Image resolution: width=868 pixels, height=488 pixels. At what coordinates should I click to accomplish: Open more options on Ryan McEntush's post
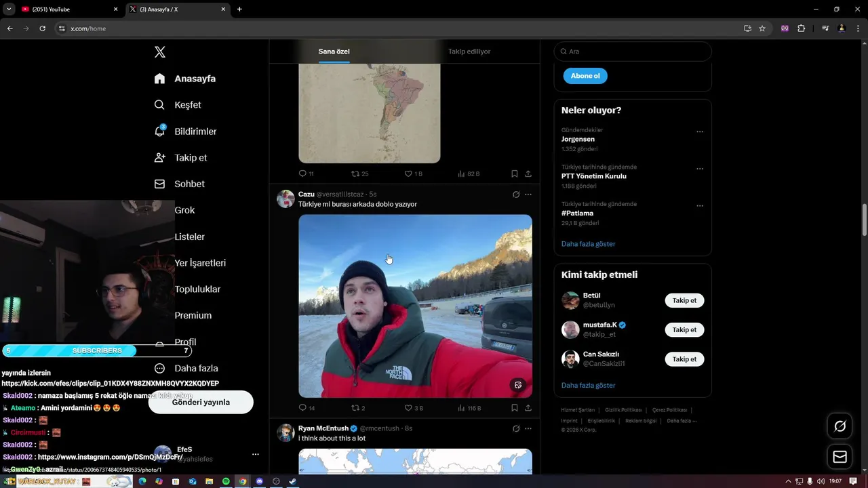(x=528, y=428)
